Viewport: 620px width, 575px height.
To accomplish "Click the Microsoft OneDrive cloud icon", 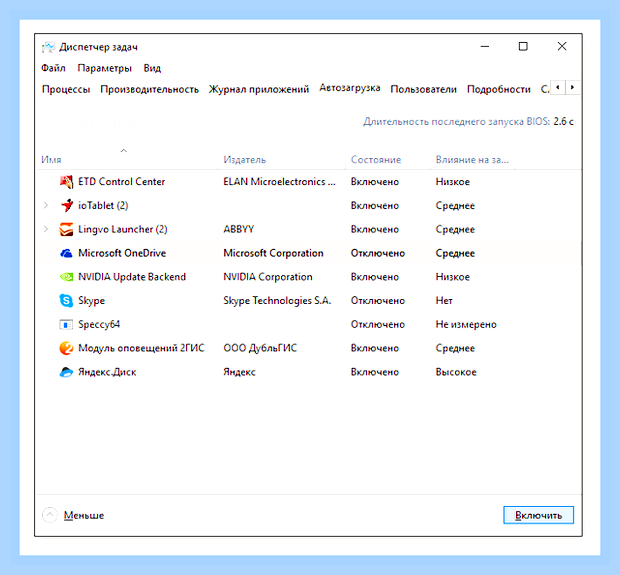I will tap(66, 253).
